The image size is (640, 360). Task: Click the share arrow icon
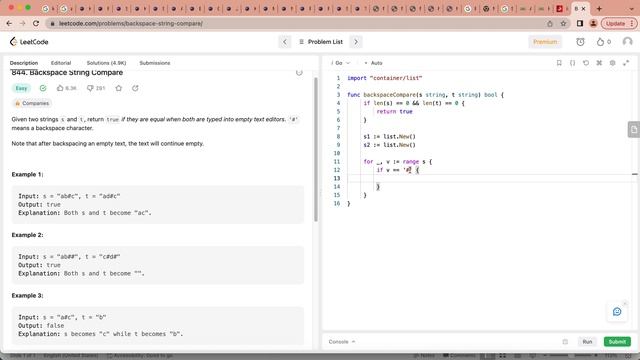click(x=135, y=88)
